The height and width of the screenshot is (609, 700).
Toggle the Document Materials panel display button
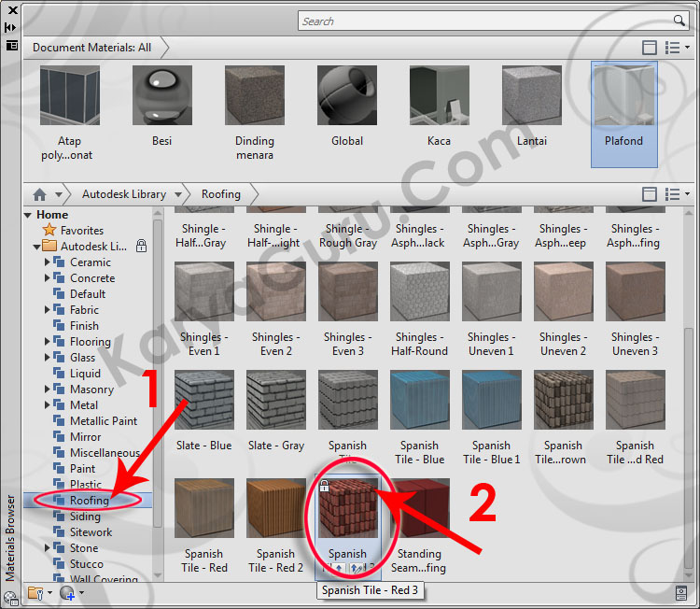coord(650,47)
